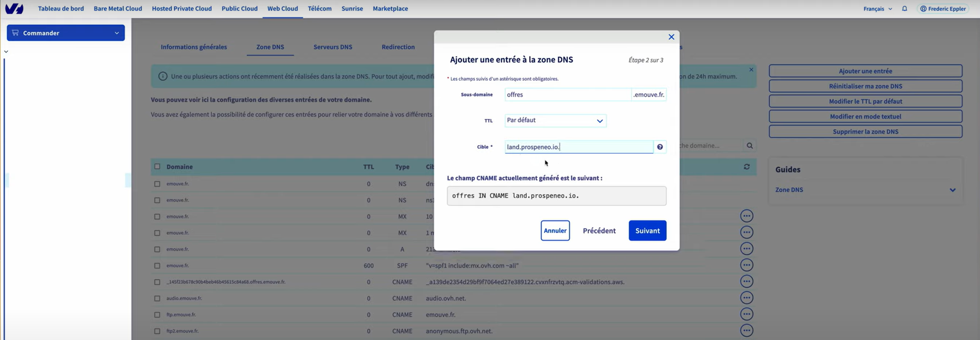The image size is (980, 340).
Task: Check the SPF record row checkbox
Action: point(157,266)
